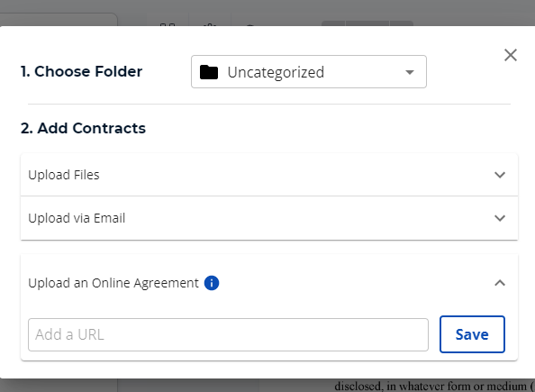Click the down chevron on Upload Files
Viewport: 535px width, 392px height.
[x=500, y=175]
